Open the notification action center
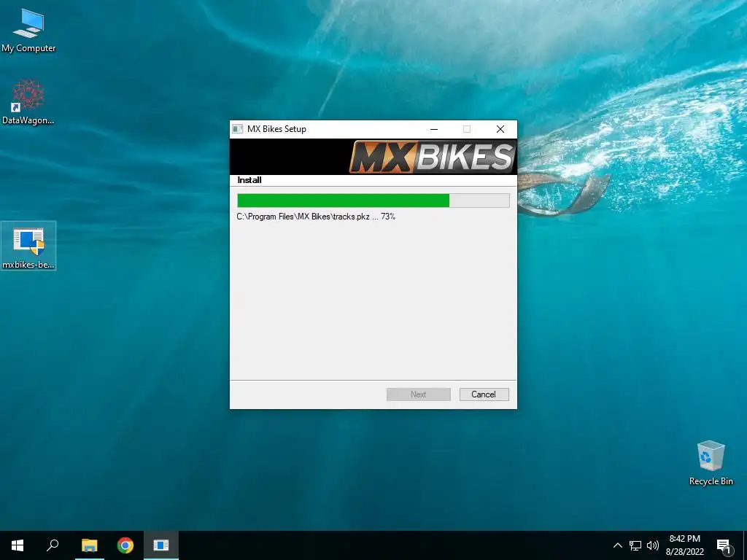747x560 pixels. coord(724,546)
